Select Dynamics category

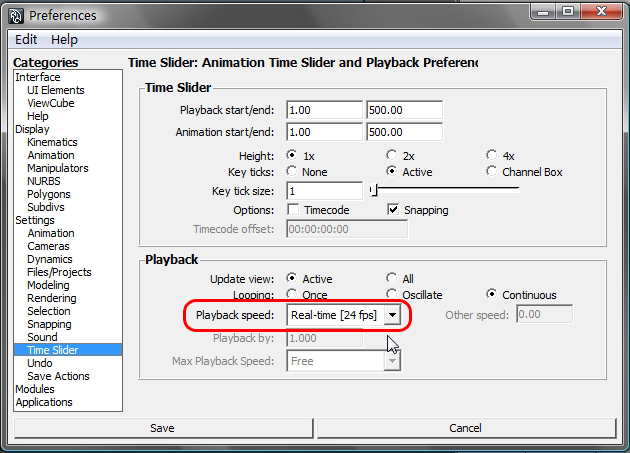coord(50,259)
